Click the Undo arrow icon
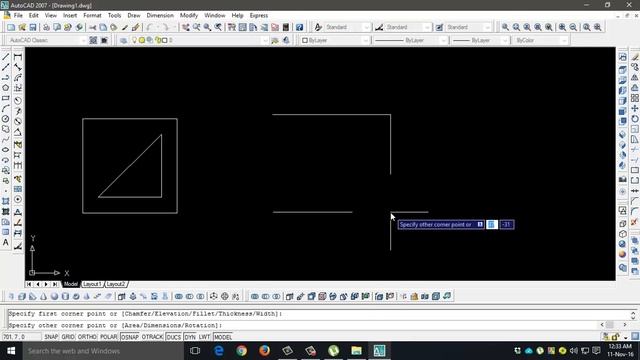This screenshot has height=360, width=640. click(x=150, y=27)
